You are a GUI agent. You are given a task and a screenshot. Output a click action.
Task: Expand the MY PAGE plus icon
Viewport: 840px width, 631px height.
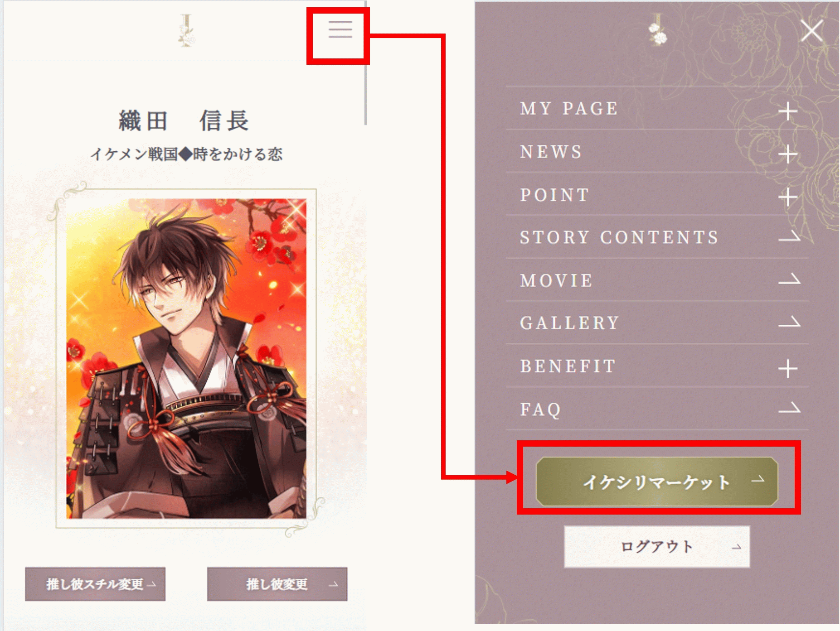788,111
